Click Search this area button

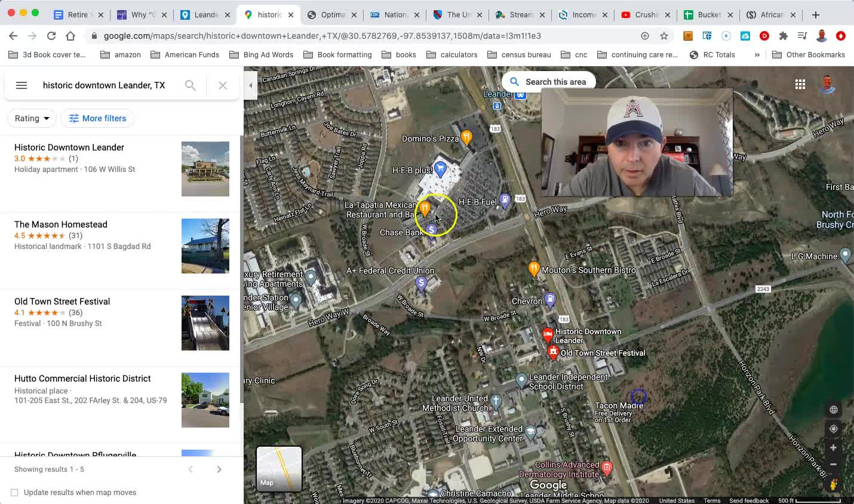(x=548, y=82)
